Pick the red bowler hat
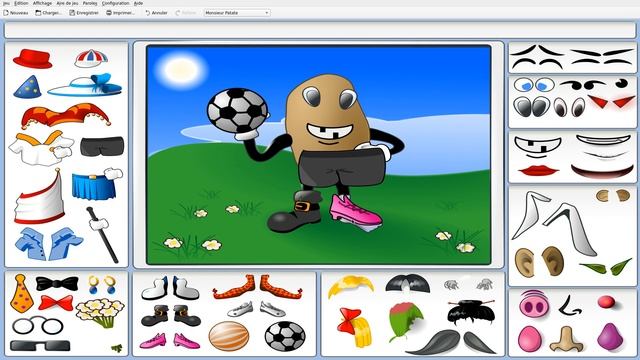640x360 pixels. pyautogui.click(x=32, y=59)
